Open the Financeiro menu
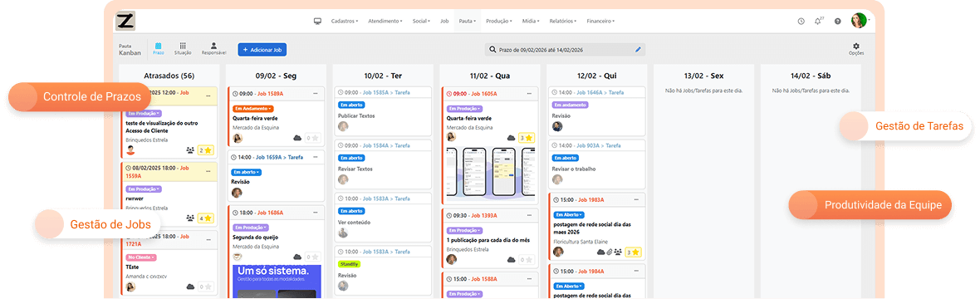Viewport: 980px width, 299px height. 600,21
